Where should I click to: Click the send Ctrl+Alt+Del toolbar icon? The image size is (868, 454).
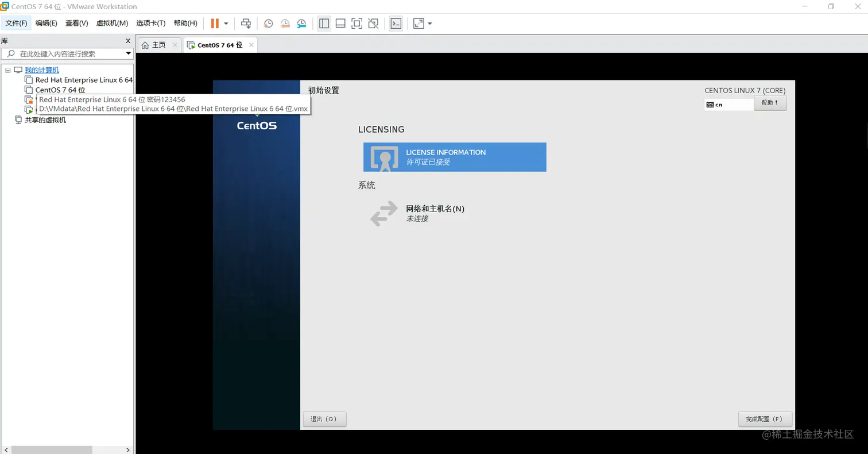pyautogui.click(x=246, y=24)
